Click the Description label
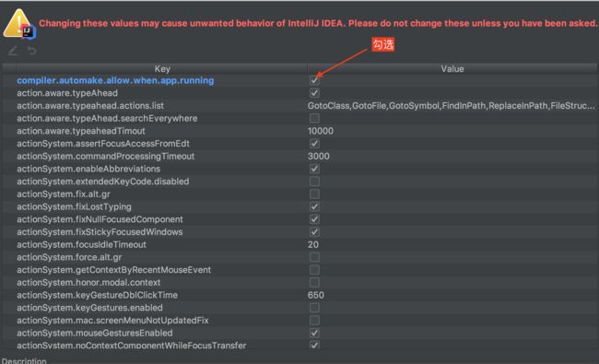Screen dimensions: 599x364 [x=24, y=360]
